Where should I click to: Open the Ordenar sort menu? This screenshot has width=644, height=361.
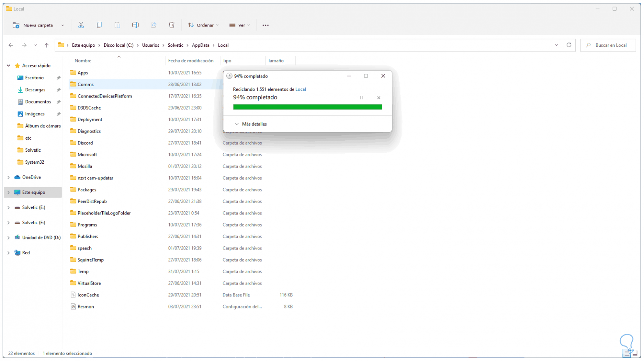pyautogui.click(x=203, y=25)
